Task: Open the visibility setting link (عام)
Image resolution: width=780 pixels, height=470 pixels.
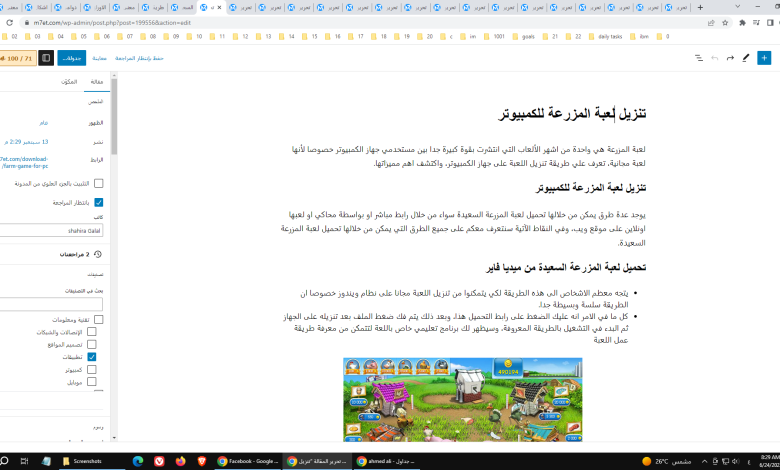Action: [x=44, y=122]
